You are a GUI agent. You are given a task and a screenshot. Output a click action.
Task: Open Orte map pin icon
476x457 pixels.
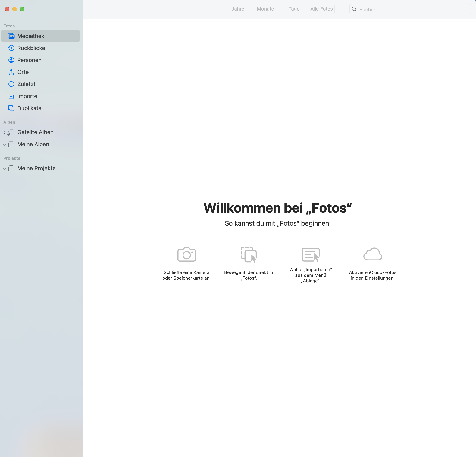11,72
